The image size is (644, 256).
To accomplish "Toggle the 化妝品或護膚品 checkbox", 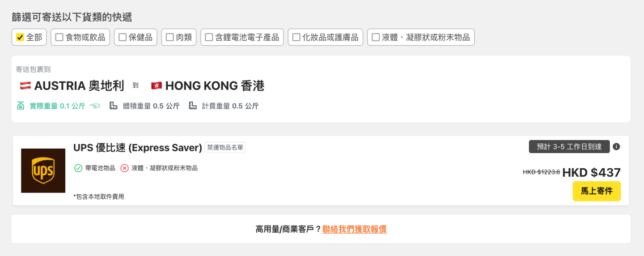I will point(296,38).
